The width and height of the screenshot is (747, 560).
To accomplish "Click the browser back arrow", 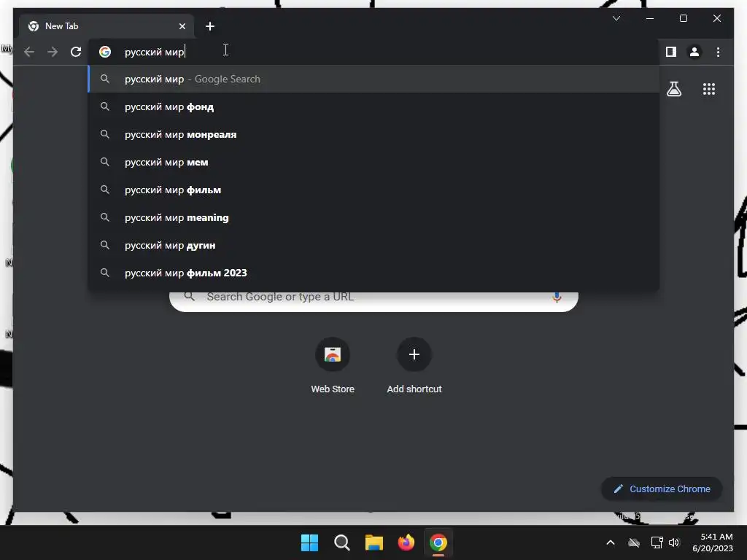I will (x=29, y=52).
